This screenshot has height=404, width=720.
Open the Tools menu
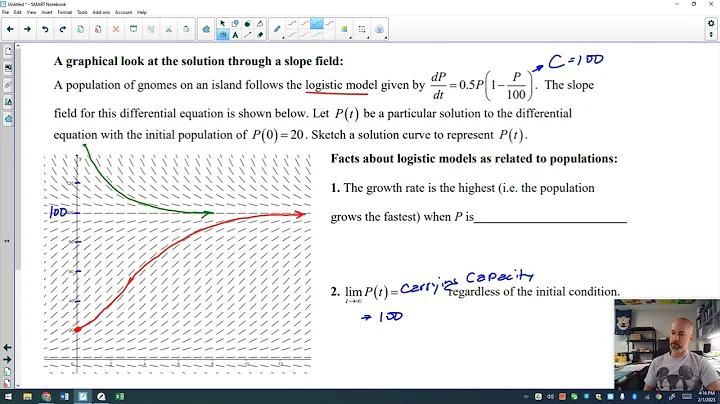[82, 12]
